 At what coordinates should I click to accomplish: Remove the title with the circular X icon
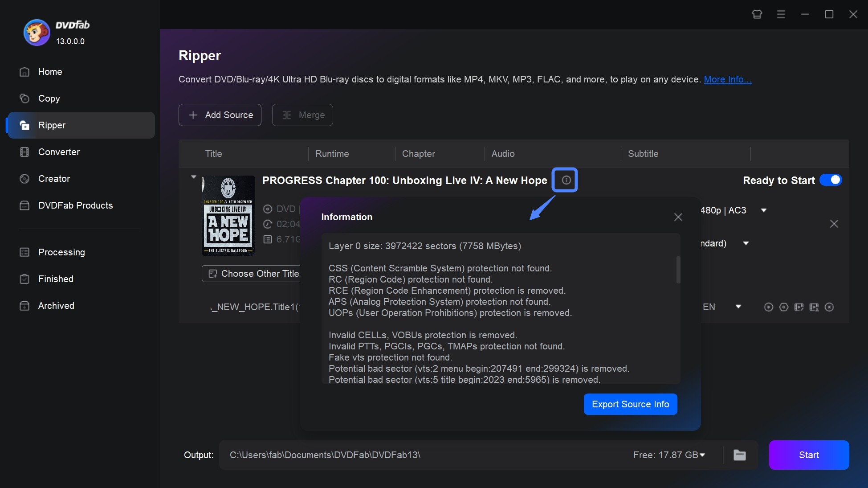[829, 307]
